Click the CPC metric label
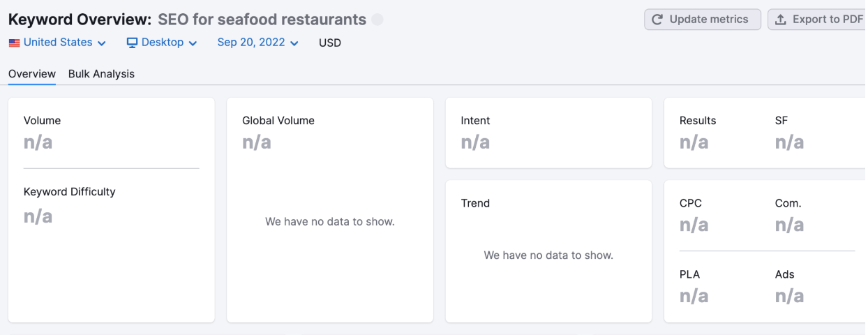868x335 pixels. tap(691, 203)
